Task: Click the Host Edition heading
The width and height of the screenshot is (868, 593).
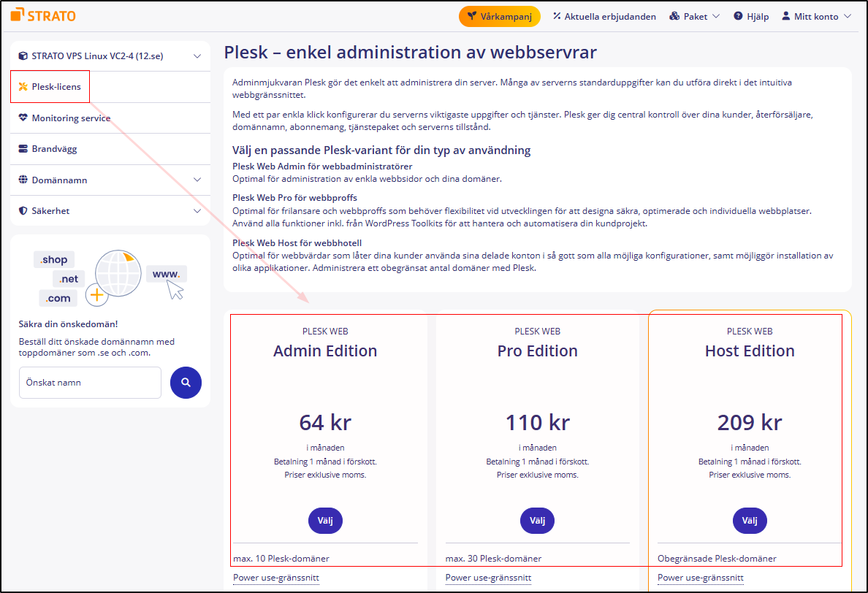Action: coord(750,351)
